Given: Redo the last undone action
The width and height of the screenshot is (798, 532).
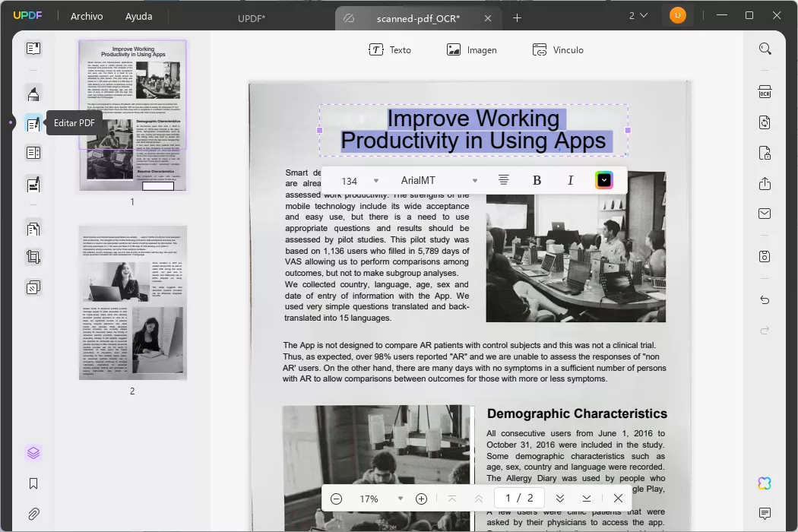Looking at the screenshot, I should (765, 331).
